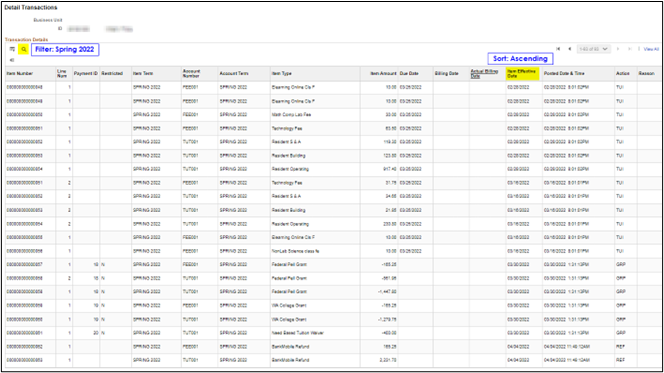Click the Payment ID 20 cell
The image size is (664, 373).
click(x=96, y=333)
